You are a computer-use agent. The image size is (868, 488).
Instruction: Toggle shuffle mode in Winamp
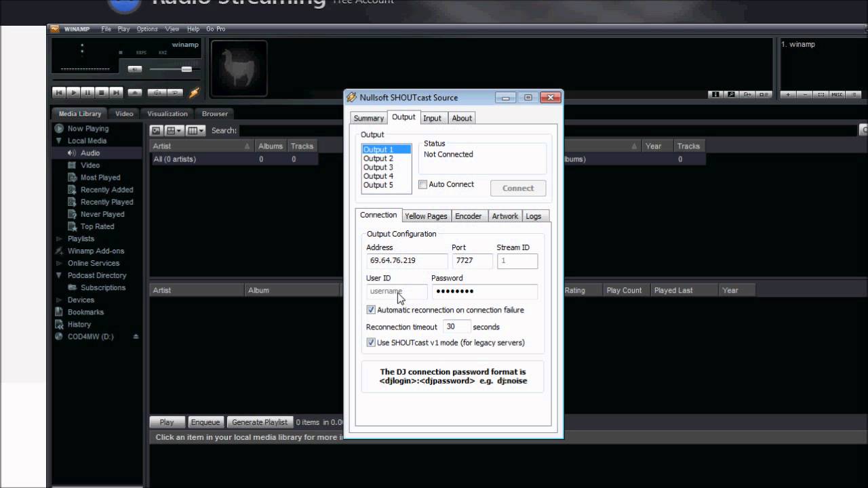coord(157,93)
